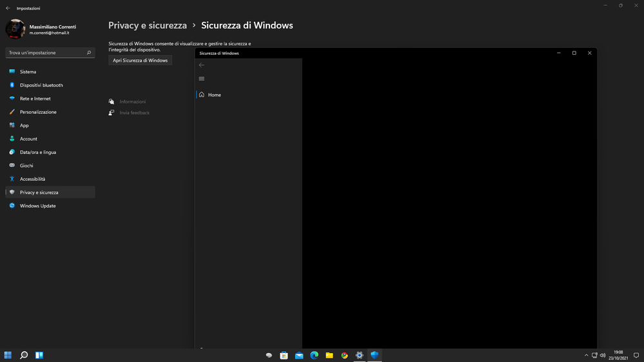Viewport: 644px width, 362px height.
Task: Maximize the Sicurezza di Windows window
Action: coord(574,53)
